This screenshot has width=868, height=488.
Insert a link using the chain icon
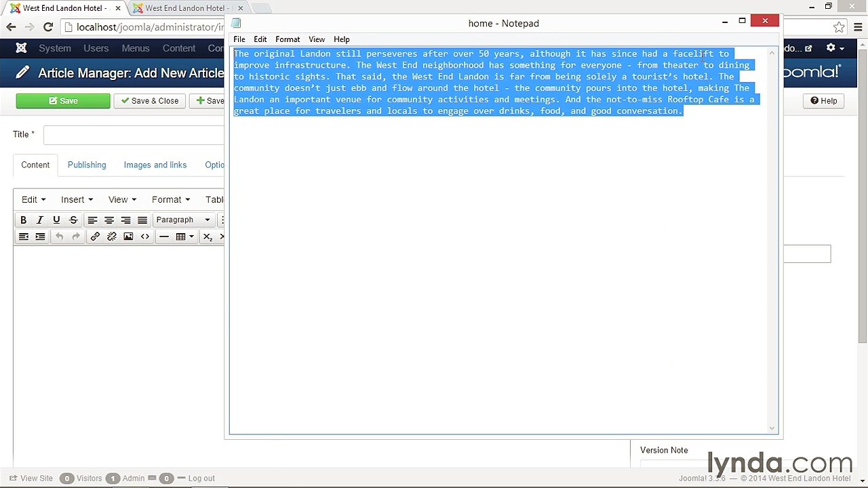point(95,237)
